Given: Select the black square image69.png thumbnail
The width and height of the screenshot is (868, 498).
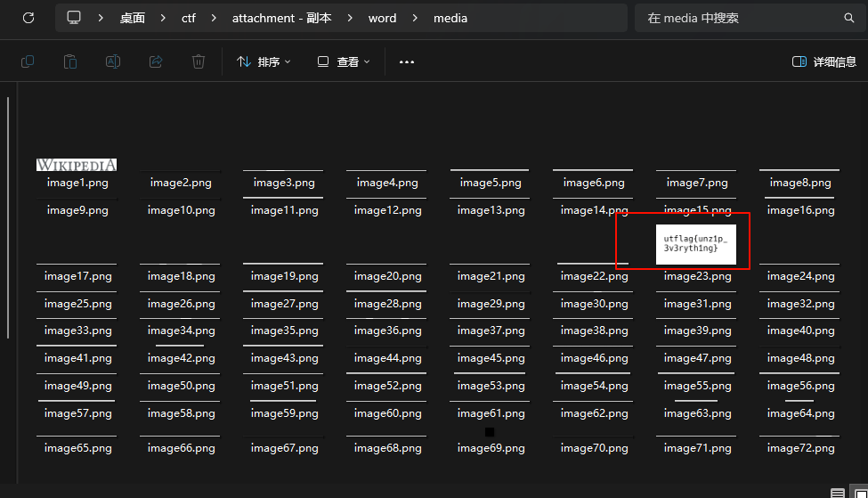Looking at the screenshot, I should click(x=490, y=431).
